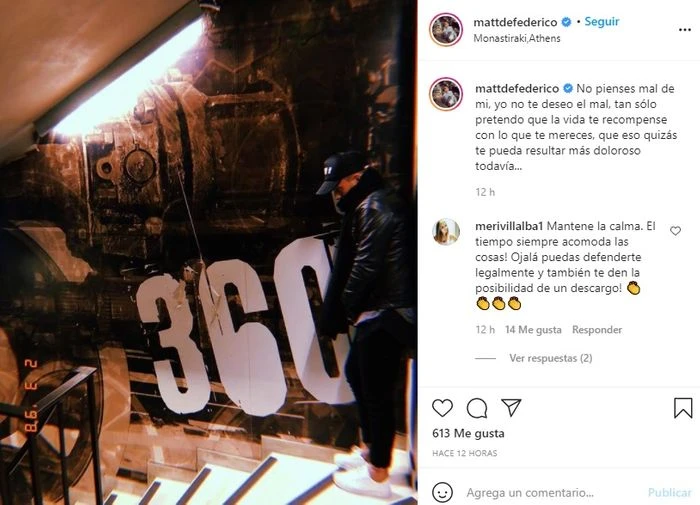Open the emoji picker smiley icon

[x=442, y=493]
